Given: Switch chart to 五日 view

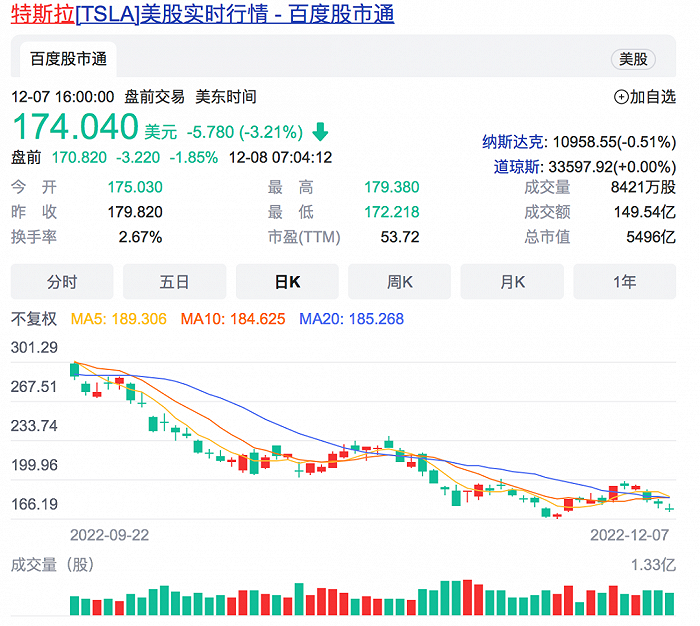Looking at the screenshot, I should click(x=175, y=282).
